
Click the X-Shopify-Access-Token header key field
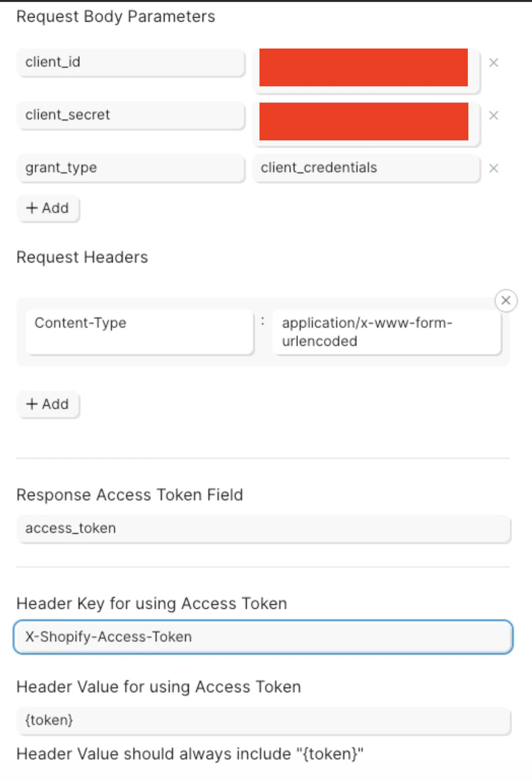coord(262,637)
